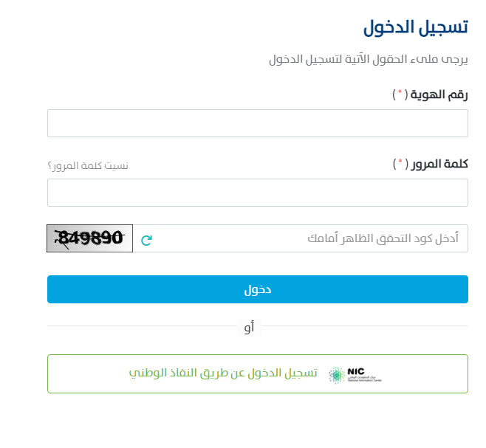
Task: Click the NIC green dotted emblem
Action: [x=336, y=375]
